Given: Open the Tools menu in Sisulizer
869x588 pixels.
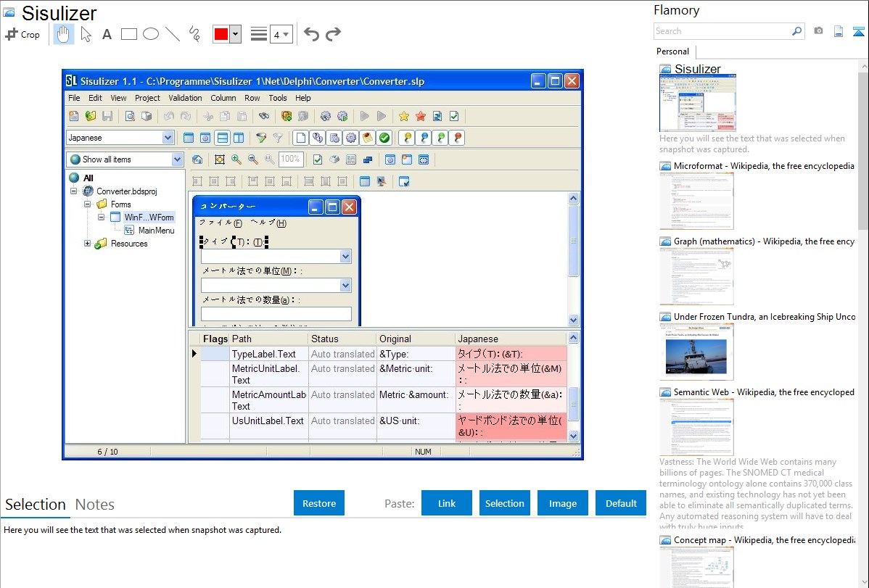Looking at the screenshot, I should (x=278, y=98).
